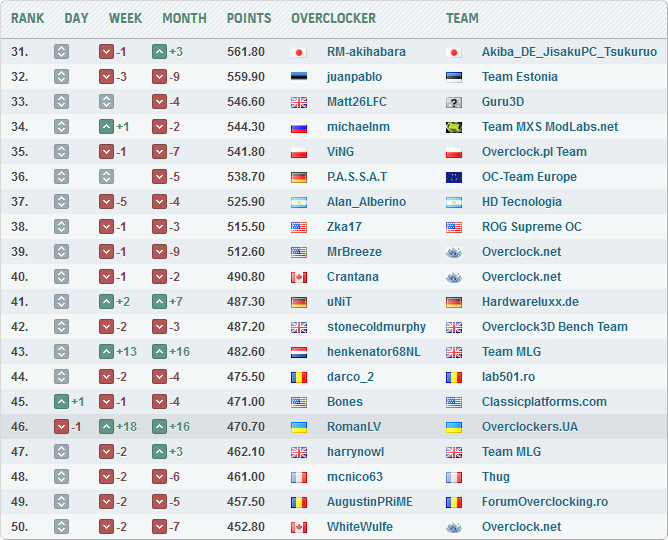Click the Canada flag beside Crantana
This screenshot has height=540, width=668.
click(x=299, y=277)
